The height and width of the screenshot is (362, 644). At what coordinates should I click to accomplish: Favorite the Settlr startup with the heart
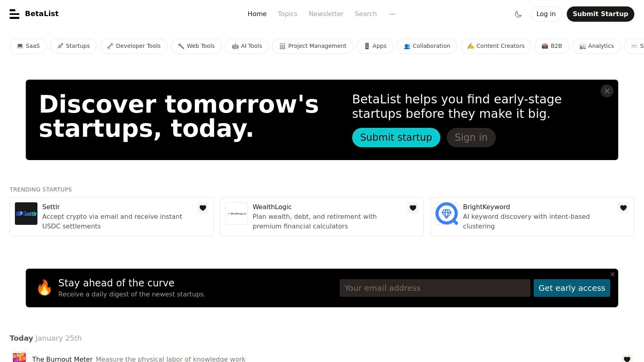click(x=203, y=208)
